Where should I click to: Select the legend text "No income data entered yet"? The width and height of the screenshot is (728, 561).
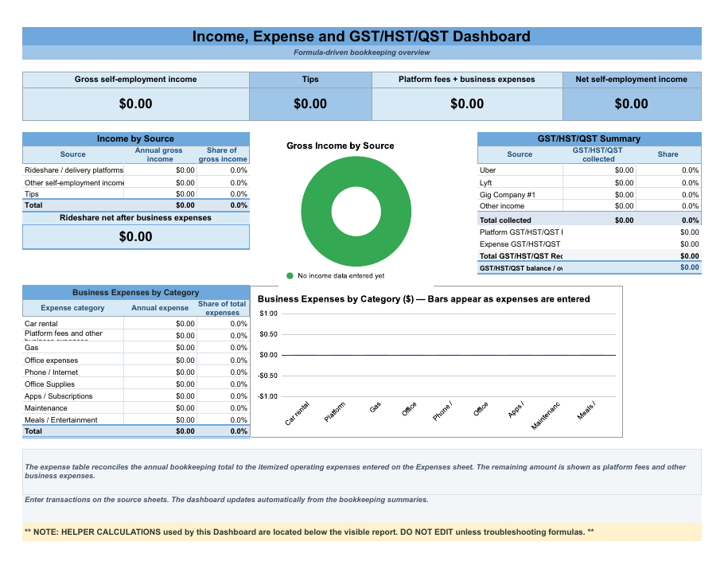[x=341, y=276]
